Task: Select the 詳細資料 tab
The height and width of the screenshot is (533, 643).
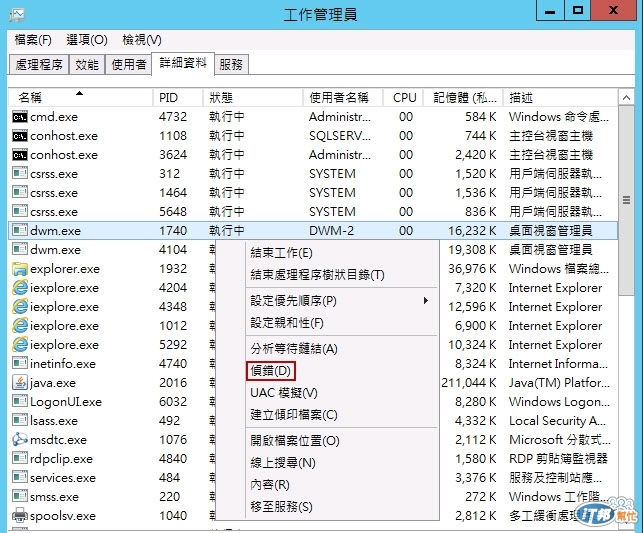Action: [x=183, y=64]
